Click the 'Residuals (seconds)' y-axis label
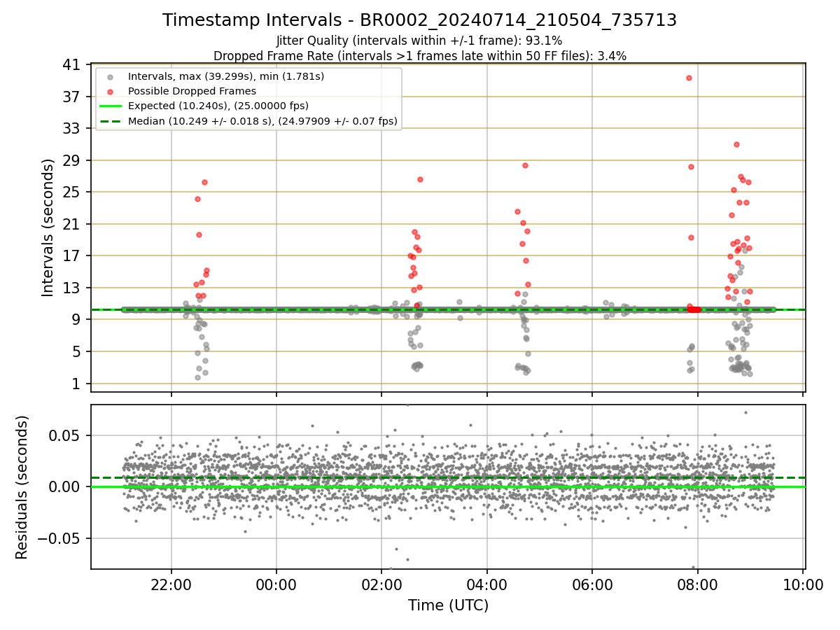Viewport: 840px width, 630px height. tap(22, 487)
